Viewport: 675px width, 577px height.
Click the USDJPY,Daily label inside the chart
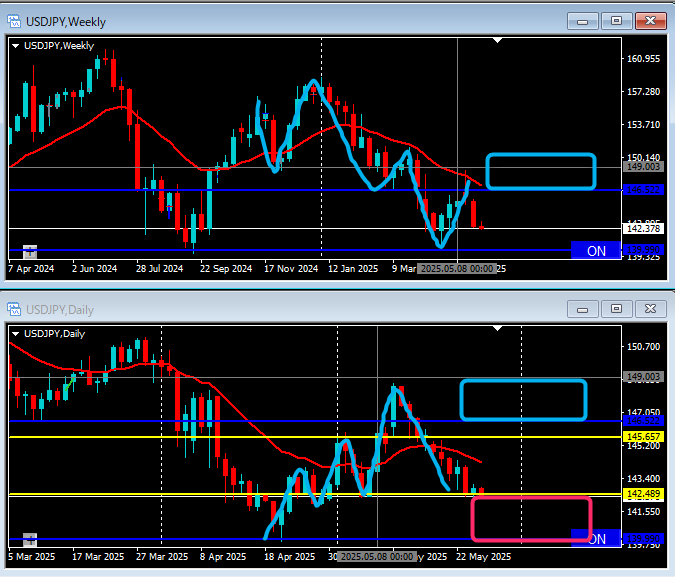[55, 334]
